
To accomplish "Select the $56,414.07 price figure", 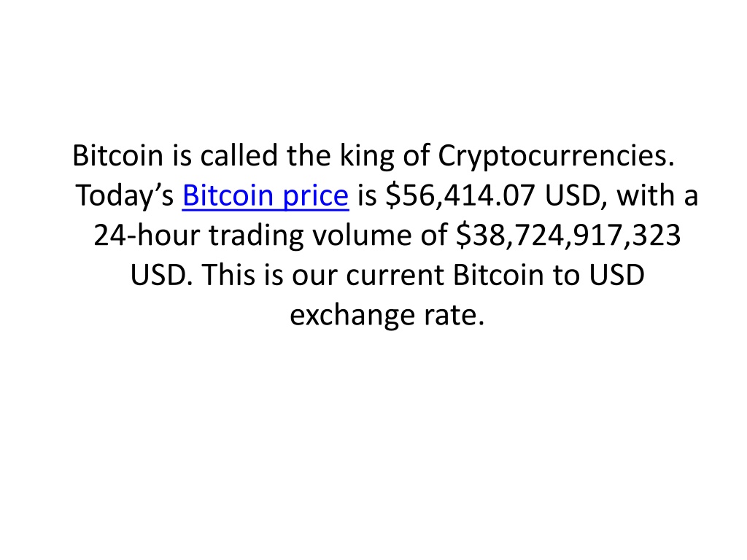I will click(461, 195).
